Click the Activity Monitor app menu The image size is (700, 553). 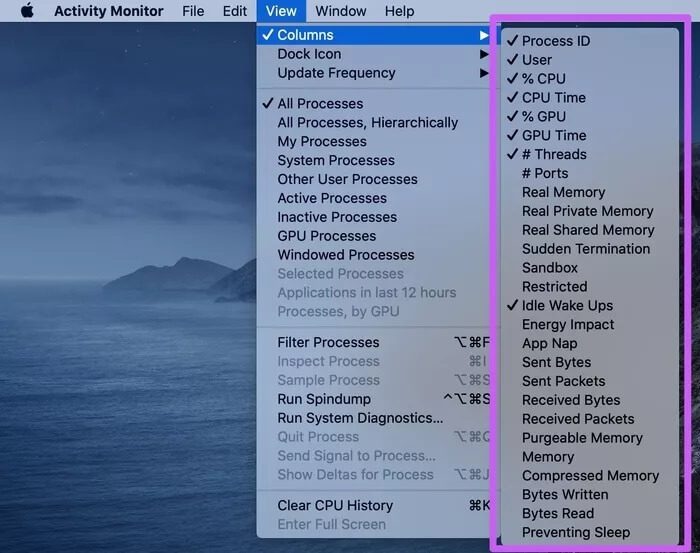pos(108,11)
